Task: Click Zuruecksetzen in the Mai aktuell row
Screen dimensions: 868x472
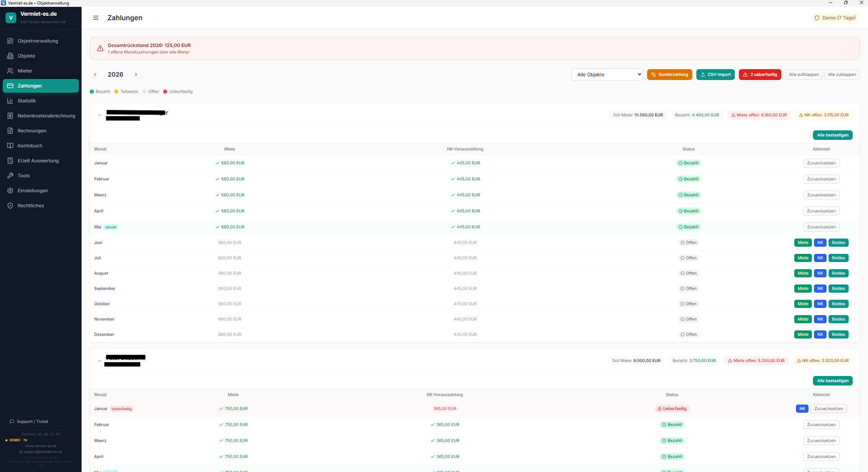Action: 821,227
